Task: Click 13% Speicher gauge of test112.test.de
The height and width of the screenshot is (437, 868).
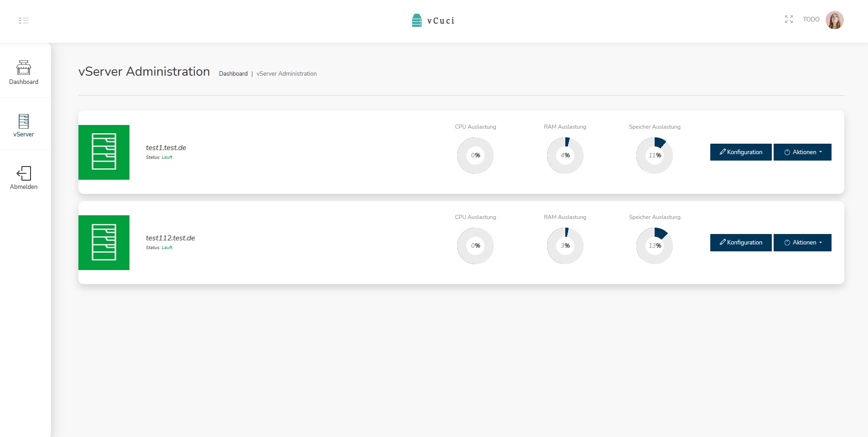Action: coord(654,246)
